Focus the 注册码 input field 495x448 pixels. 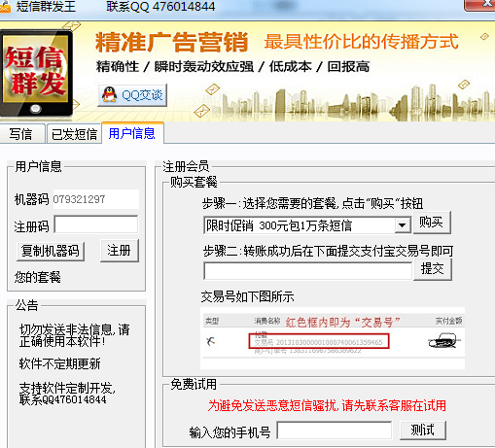click(x=96, y=224)
